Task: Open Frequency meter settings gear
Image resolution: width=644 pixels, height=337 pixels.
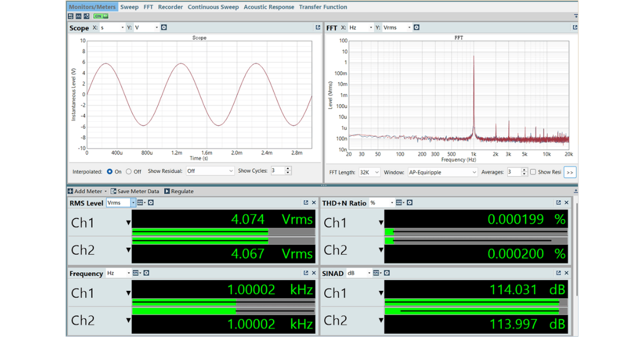Action: pos(147,273)
